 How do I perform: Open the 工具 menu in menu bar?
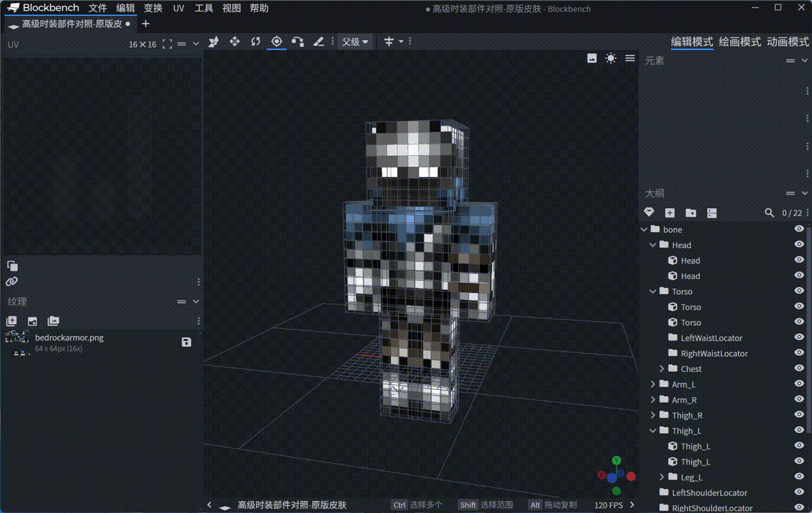[x=204, y=8]
